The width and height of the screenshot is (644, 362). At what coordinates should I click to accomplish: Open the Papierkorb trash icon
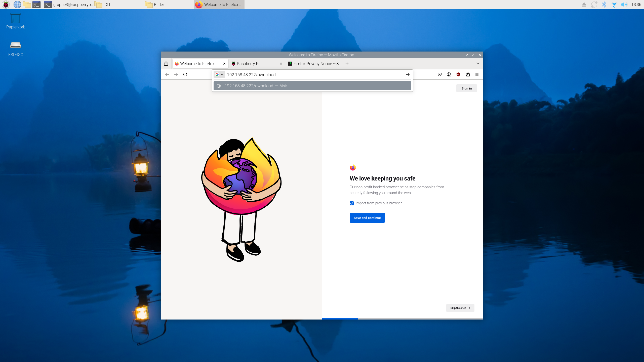click(16, 21)
